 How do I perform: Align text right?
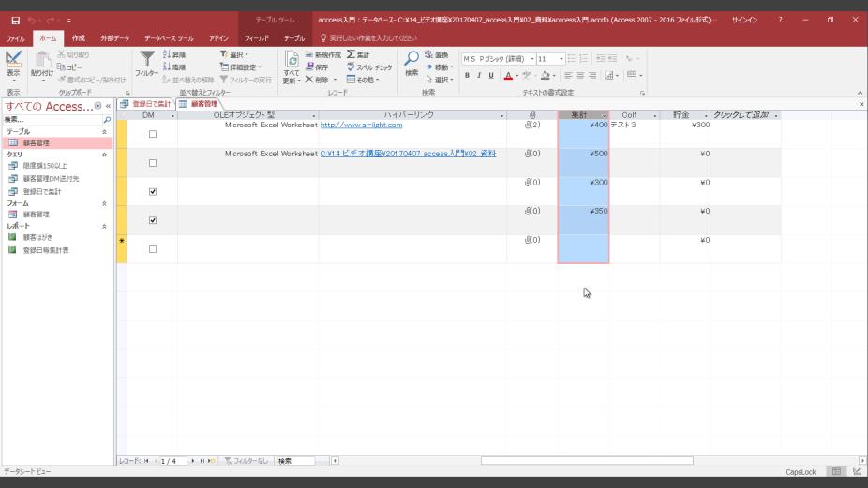pyautogui.click(x=592, y=75)
